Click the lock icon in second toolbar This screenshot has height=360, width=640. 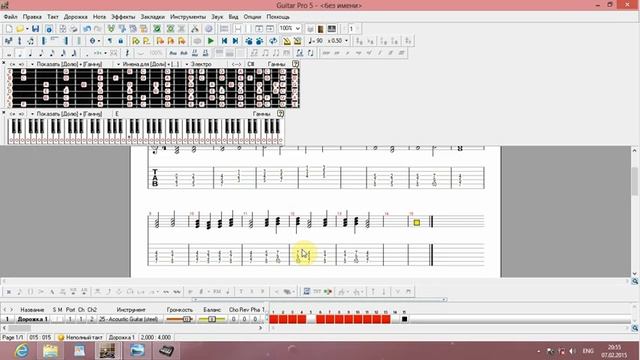point(120,41)
